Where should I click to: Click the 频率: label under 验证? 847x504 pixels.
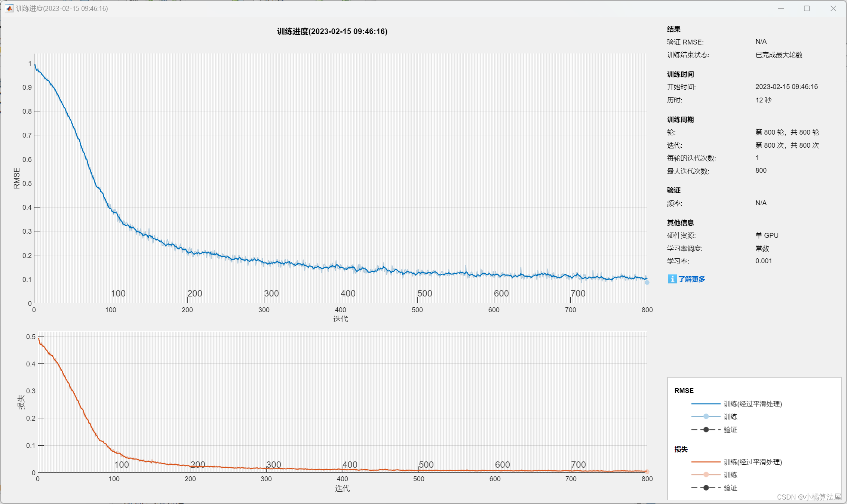(675, 203)
